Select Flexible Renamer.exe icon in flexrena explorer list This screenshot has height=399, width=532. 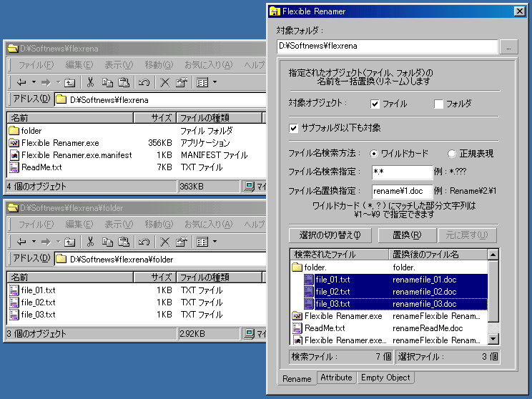click(x=14, y=143)
